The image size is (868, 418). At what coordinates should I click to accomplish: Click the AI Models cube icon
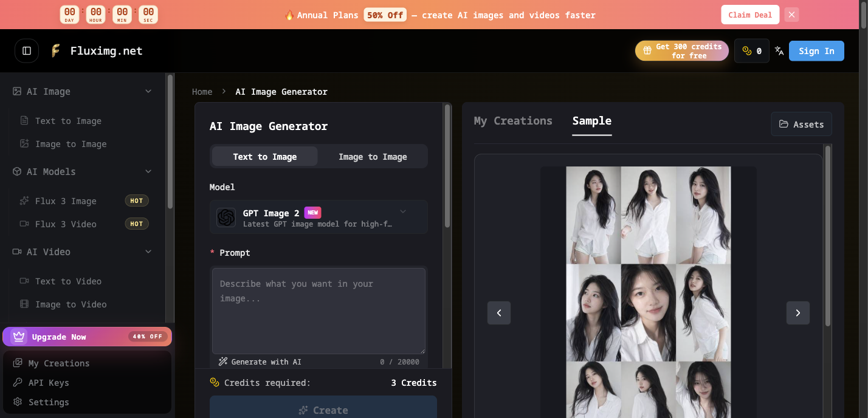tap(17, 171)
